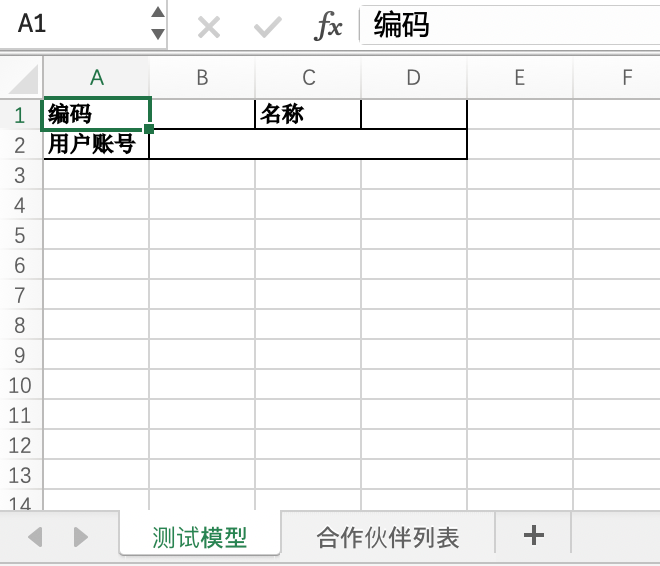Select column E header
This screenshot has width=660, height=566.
520,78
